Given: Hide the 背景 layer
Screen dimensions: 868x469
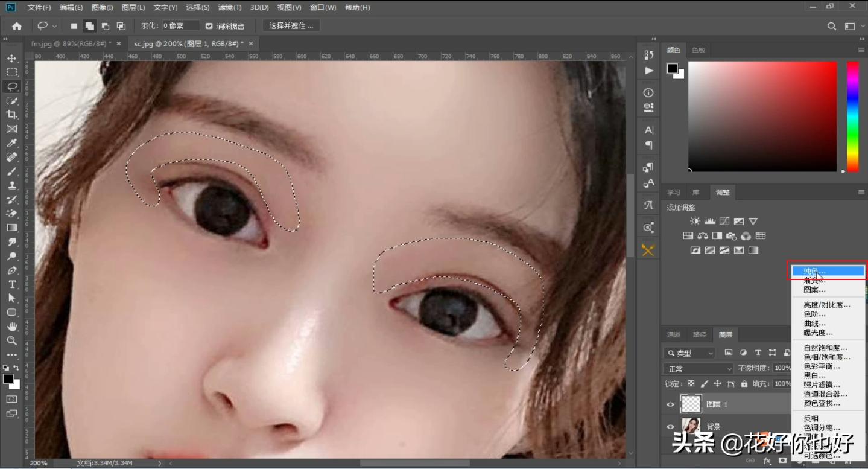Looking at the screenshot, I should pos(670,426).
